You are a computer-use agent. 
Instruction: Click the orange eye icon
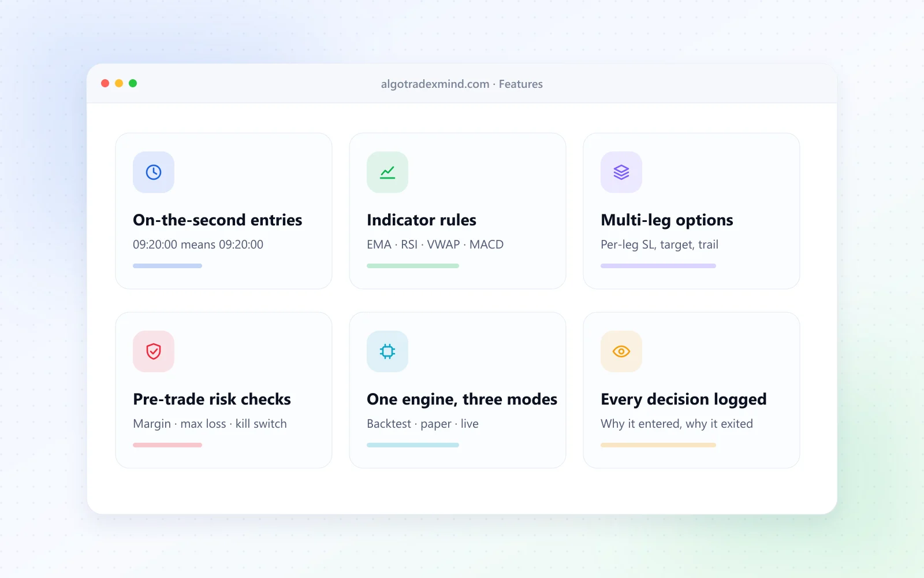[621, 351]
